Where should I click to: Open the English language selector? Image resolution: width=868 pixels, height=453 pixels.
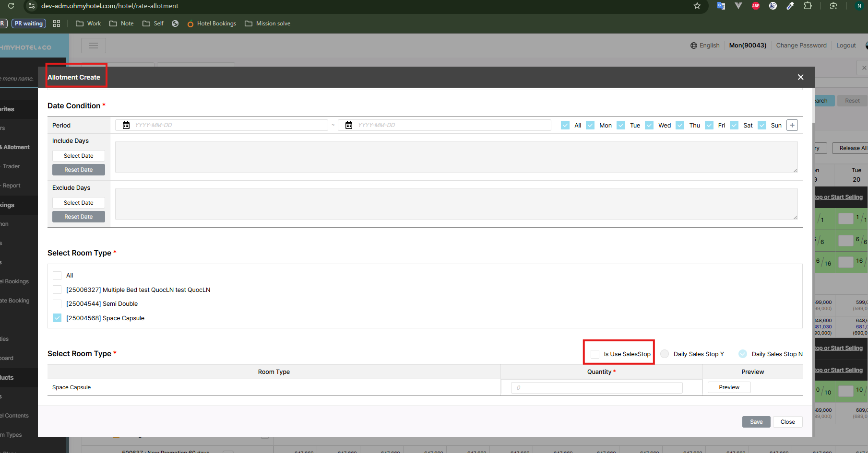tap(705, 46)
